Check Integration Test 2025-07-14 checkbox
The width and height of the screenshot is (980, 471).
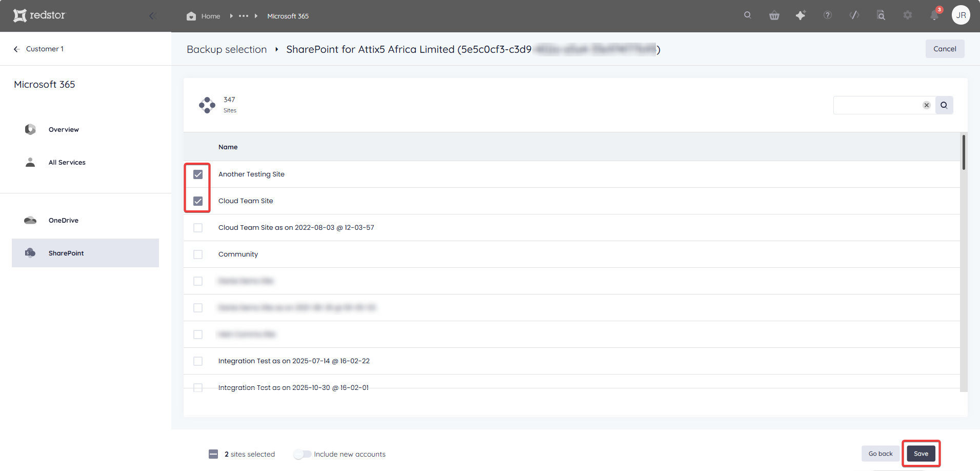(x=198, y=361)
